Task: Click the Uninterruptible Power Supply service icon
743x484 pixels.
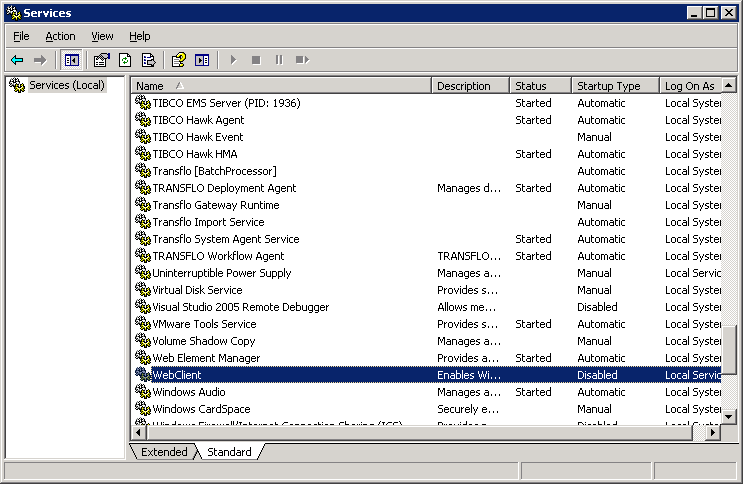Action: click(x=143, y=273)
